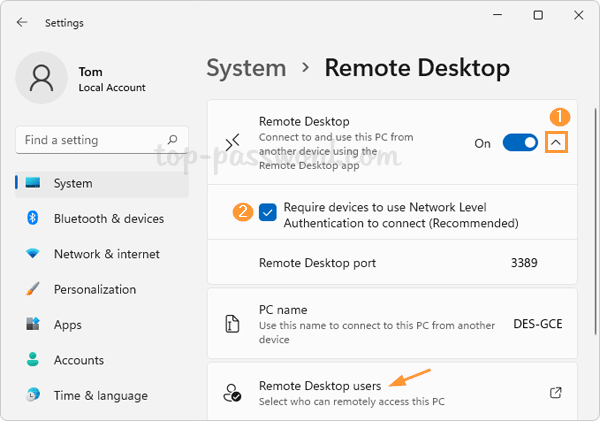
Task: Click the Time & language globe icon
Action: tap(32, 396)
